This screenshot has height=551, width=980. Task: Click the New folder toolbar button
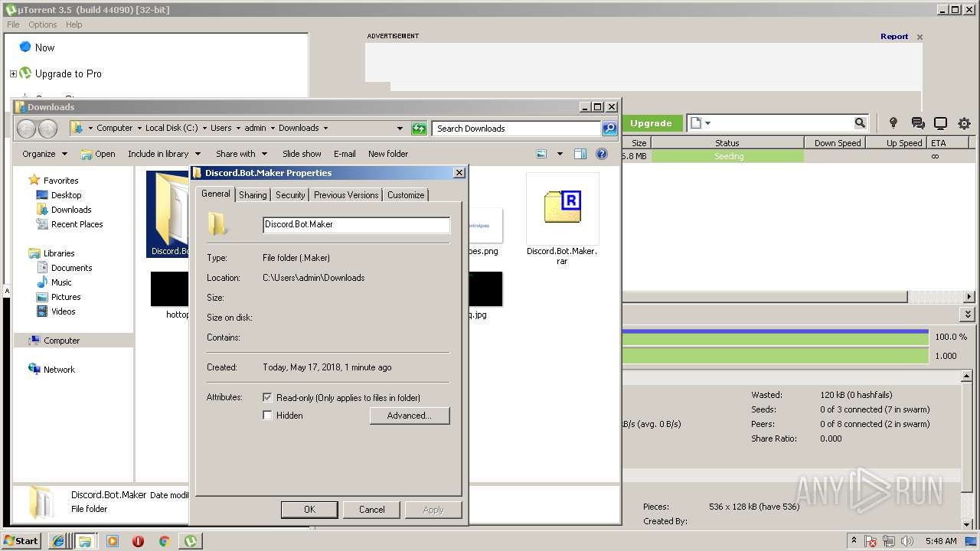pyautogui.click(x=388, y=154)
